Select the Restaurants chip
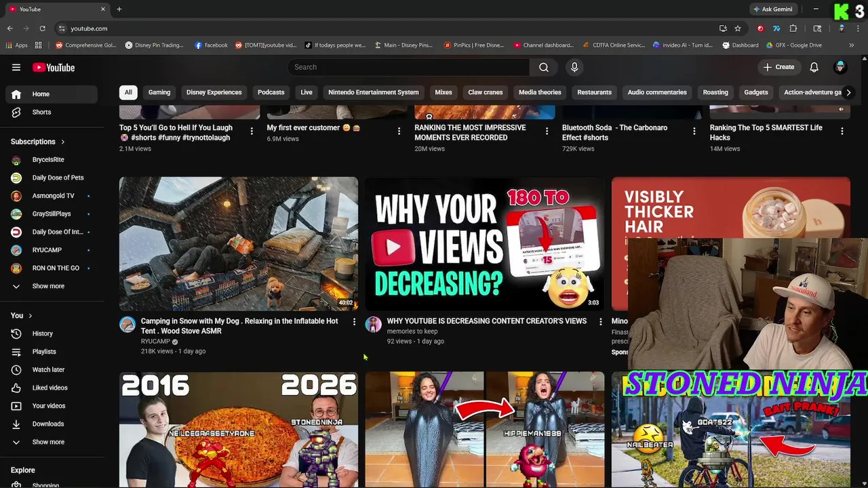The image size is (868, 488). 594,92
